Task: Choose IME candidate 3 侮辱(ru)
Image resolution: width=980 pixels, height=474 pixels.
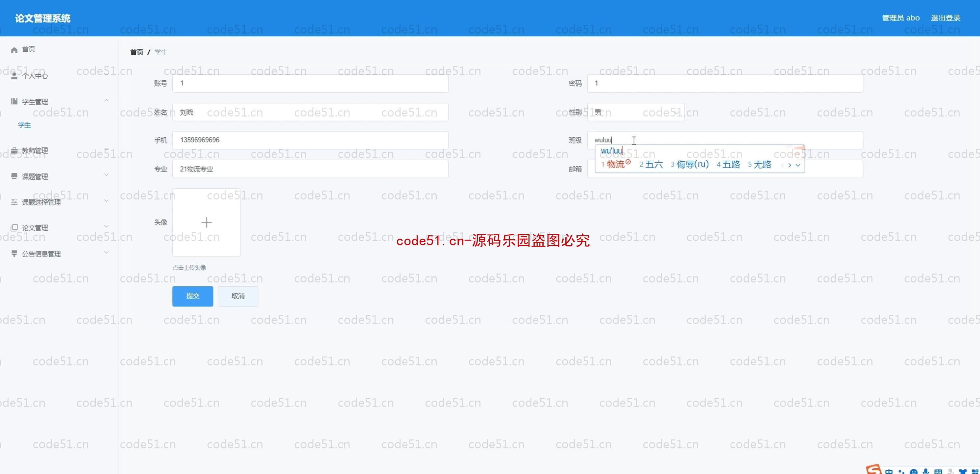Action: point(690,165)
